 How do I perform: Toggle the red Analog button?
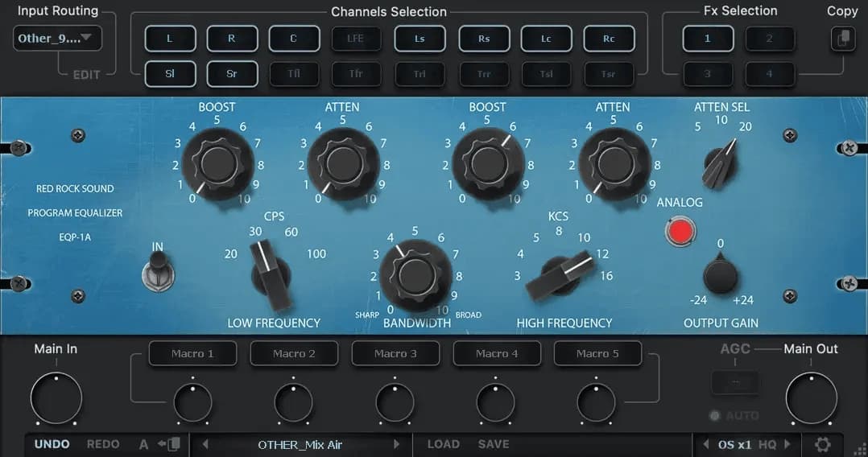click(x=680, y=232)
